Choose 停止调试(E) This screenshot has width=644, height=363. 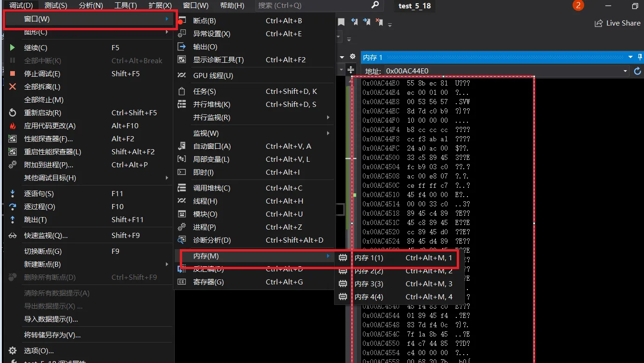pyautogui.click(x=89, y=74)
